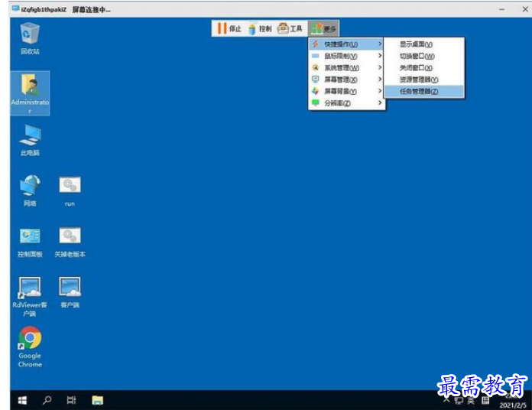Open the 控制 mouse control option
This screenshot has height=410, width=532.
(x=260, y=28)
